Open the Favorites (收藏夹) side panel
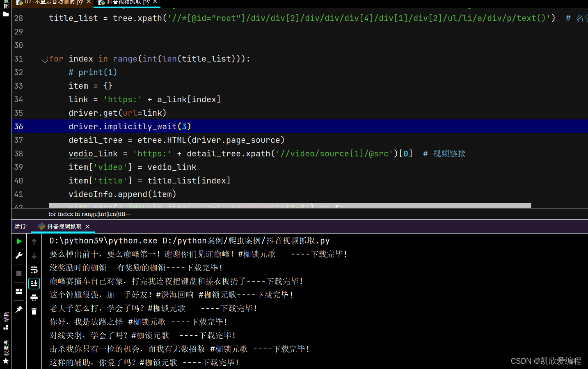The image size is (588, 369). pos(6,352)
